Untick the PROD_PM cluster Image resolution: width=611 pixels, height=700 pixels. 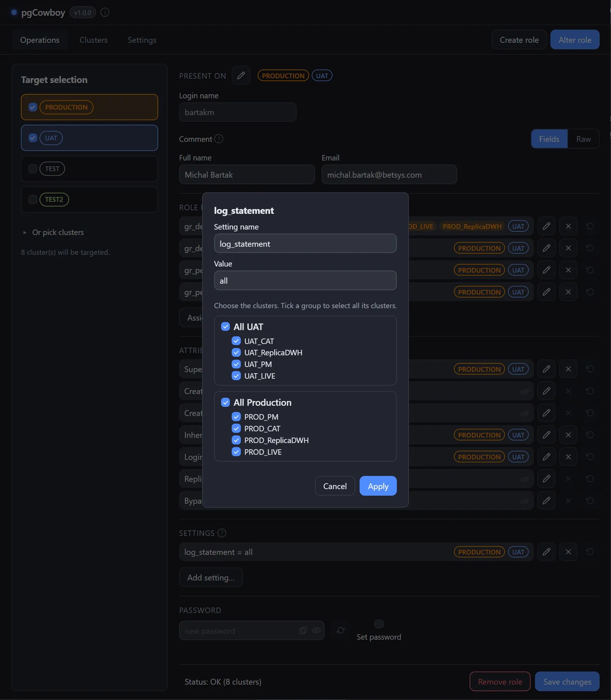[236, 417]
